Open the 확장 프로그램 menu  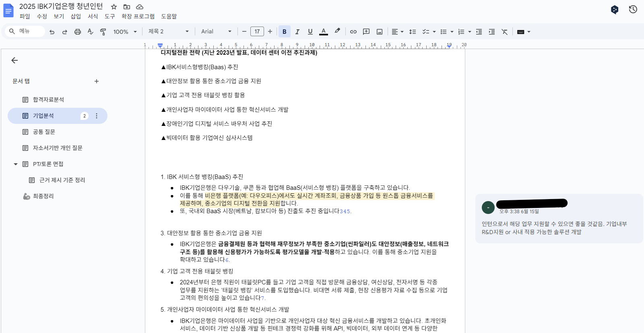pos(138,16)
